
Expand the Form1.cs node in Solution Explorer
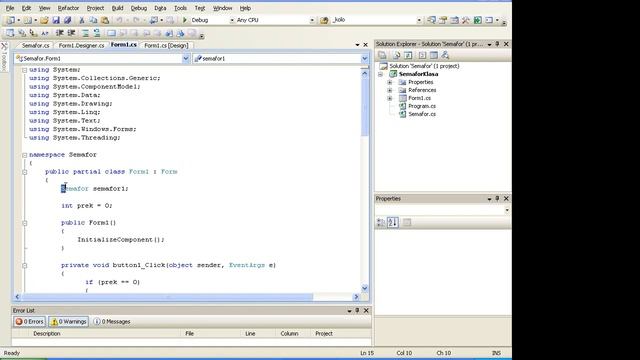point(390,98)
